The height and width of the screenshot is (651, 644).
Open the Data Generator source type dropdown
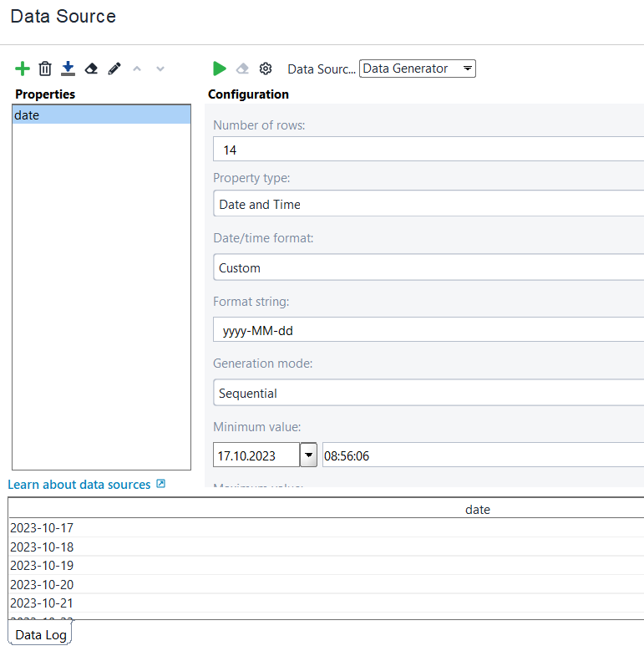click(x=417, y=69)
